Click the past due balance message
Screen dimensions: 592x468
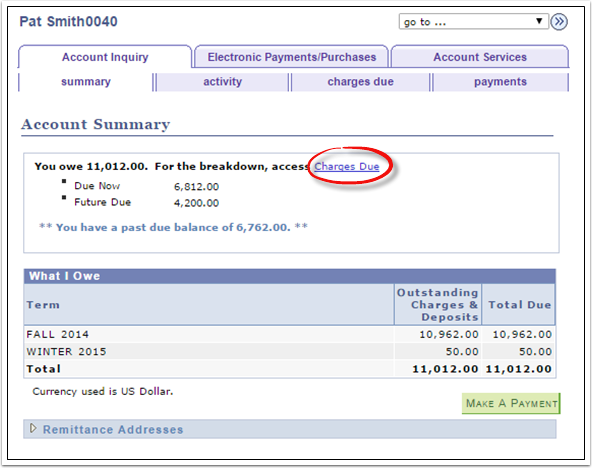[173, 227]
